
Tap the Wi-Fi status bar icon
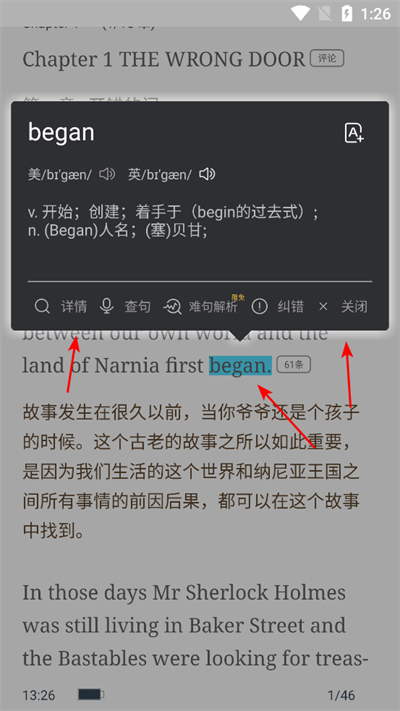click(x=300, y=13)
